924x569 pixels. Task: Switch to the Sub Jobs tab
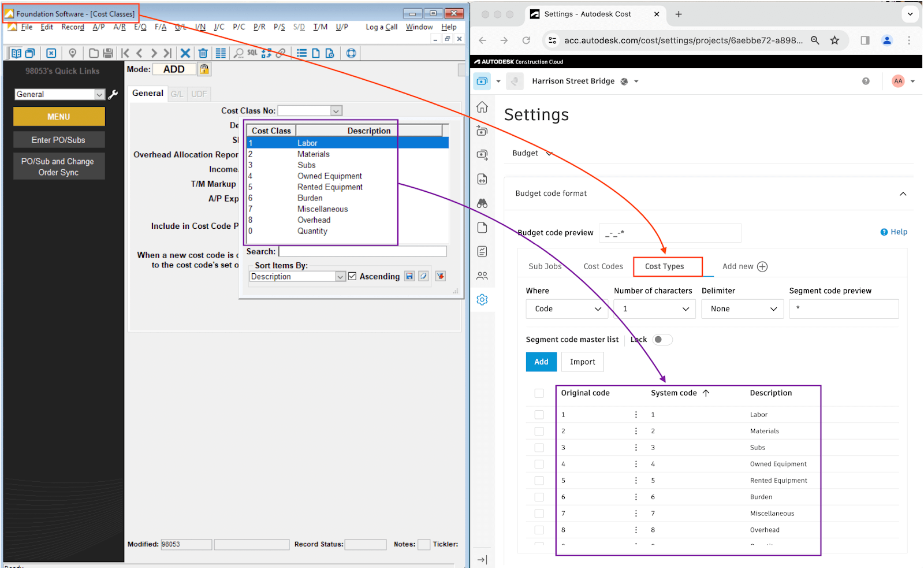(545, 266)
